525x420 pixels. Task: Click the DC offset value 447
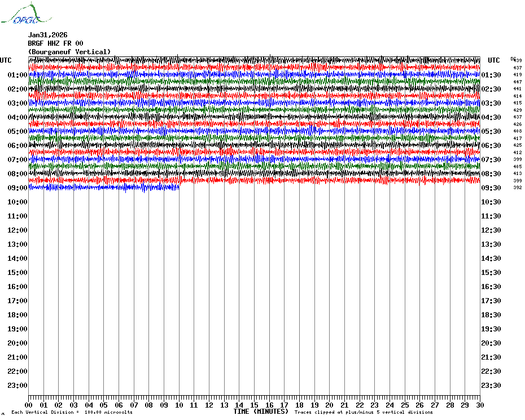(518, 82)
